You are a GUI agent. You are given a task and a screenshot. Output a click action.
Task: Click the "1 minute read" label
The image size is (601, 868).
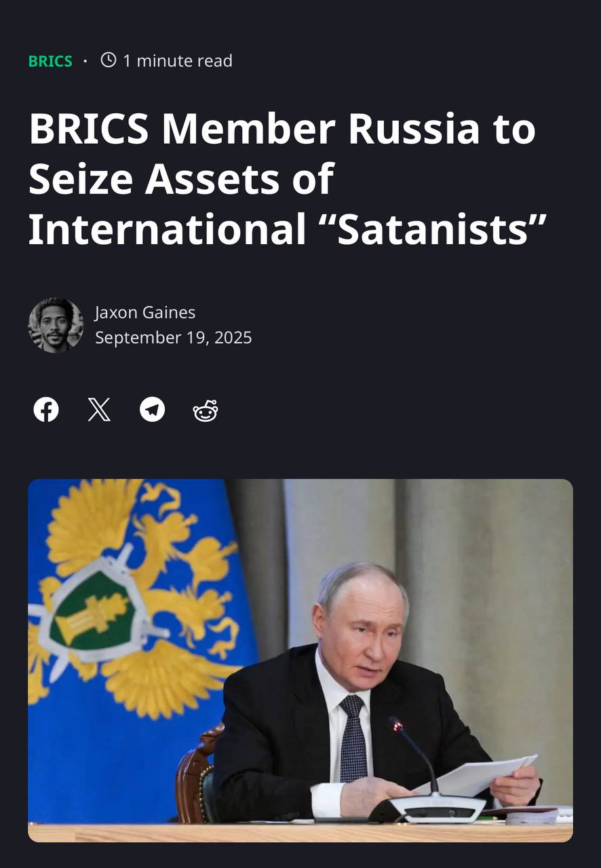[x=177, y=61]
